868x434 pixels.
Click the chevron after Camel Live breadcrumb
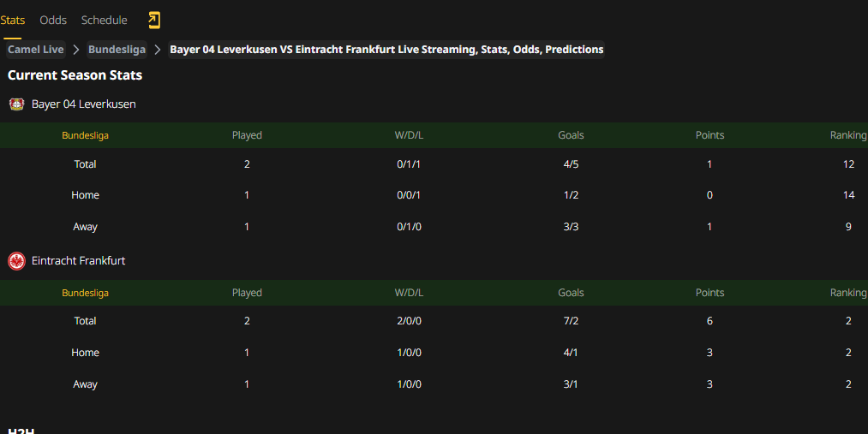[76, 50]
